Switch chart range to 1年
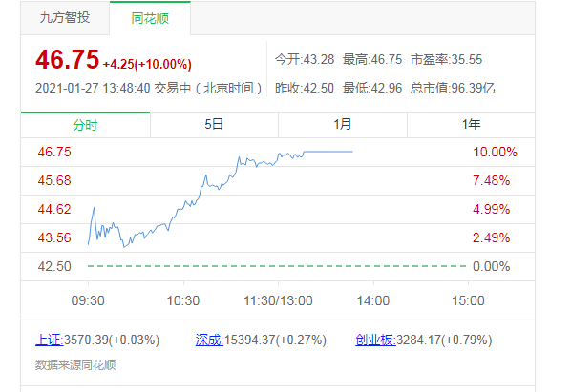 471,125
